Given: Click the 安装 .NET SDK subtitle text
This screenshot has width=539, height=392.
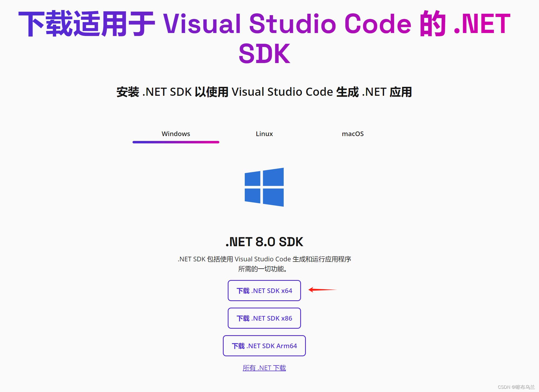Looking at the screenshot, I should pyautogui.click(x=264, y=92).
